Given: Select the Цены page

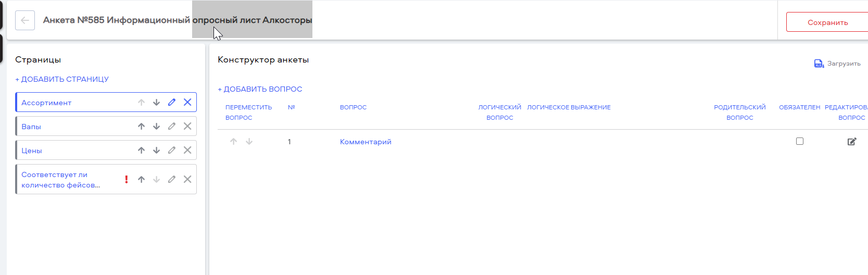Looking at the screenshot, I should [x=32, y=151].
